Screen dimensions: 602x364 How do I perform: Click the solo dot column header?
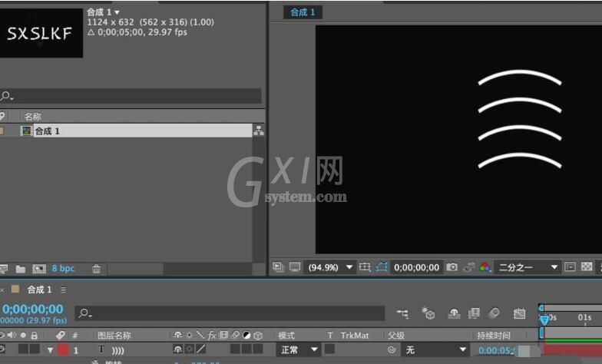[23, 335]
